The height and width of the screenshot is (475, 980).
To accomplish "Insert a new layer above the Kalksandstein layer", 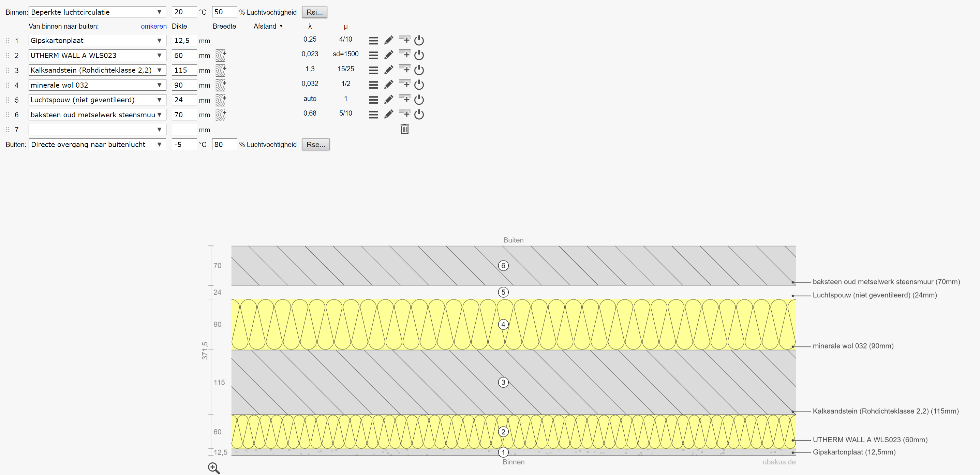I will tap(404, 70).
